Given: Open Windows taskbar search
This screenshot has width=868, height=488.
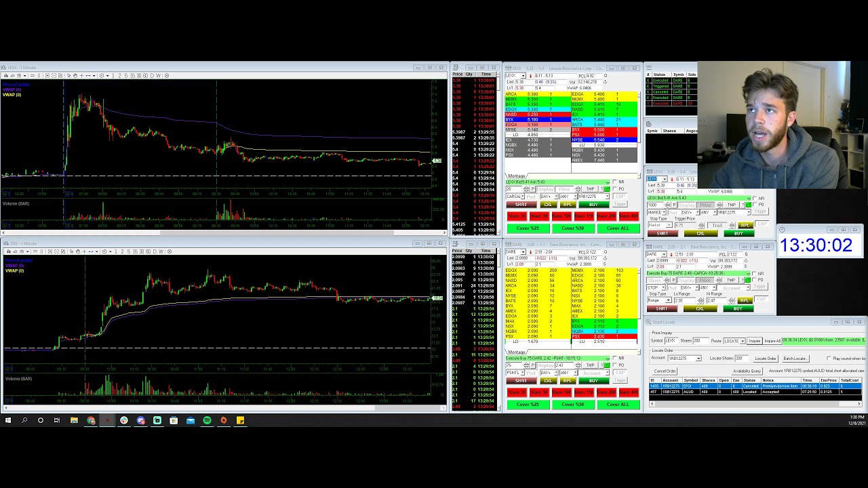Looking at the screenshot, I should click(x=24, y=420).
